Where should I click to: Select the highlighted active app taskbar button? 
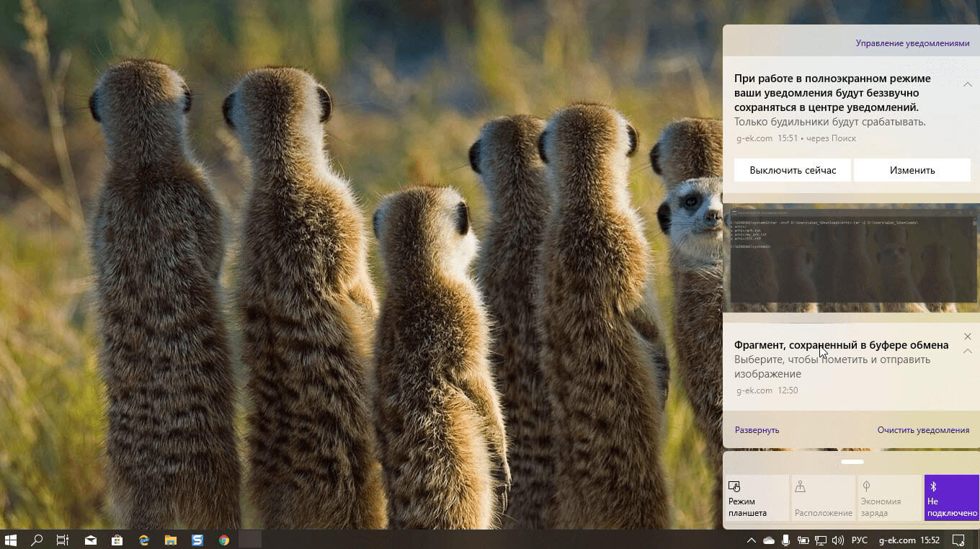(x=250, y=540)
